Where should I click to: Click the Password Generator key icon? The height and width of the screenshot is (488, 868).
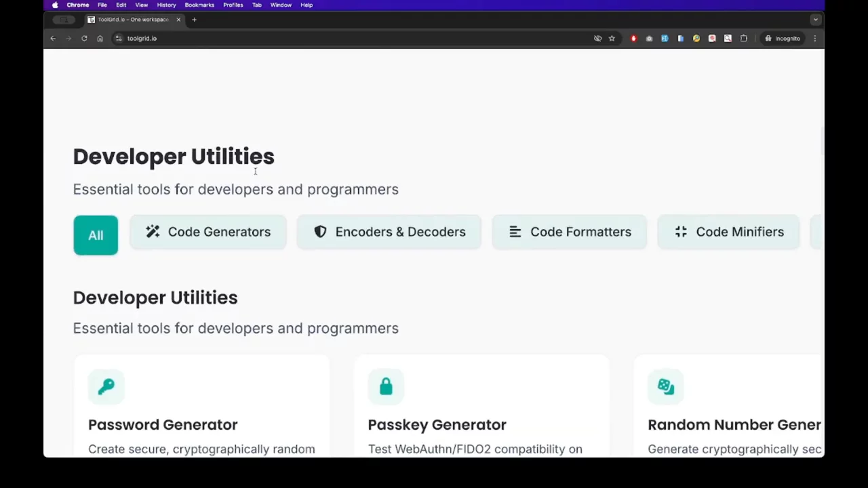pos(106,386)
